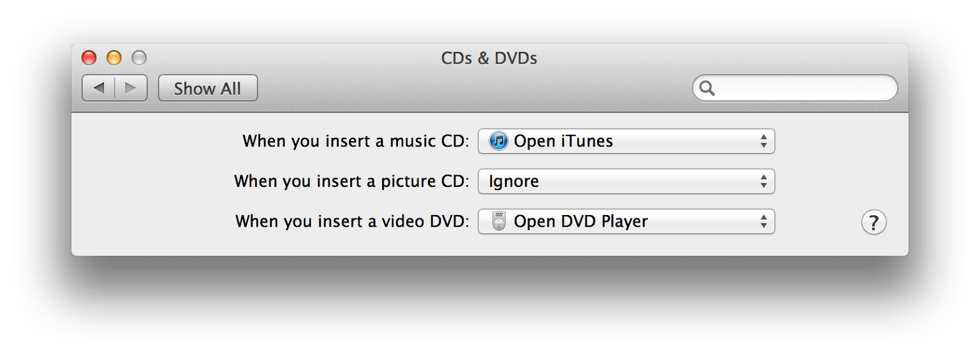Click the Show All button
The height and width of the screenshot is (355, 980).
pos(208,88)
